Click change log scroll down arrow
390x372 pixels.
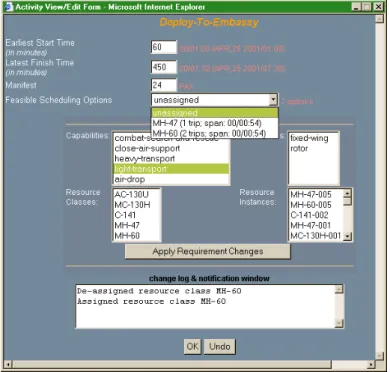click(339, 323)
